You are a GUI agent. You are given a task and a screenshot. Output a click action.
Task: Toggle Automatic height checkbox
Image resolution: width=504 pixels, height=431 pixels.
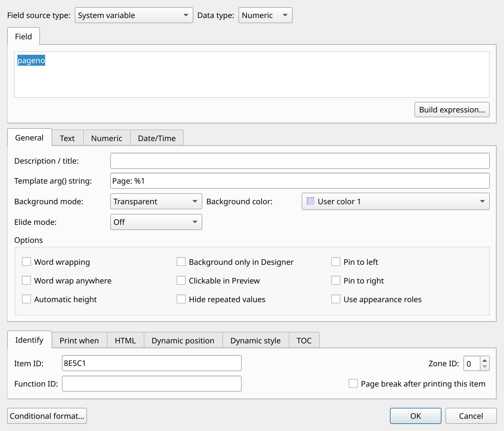(x=26, y=299)
